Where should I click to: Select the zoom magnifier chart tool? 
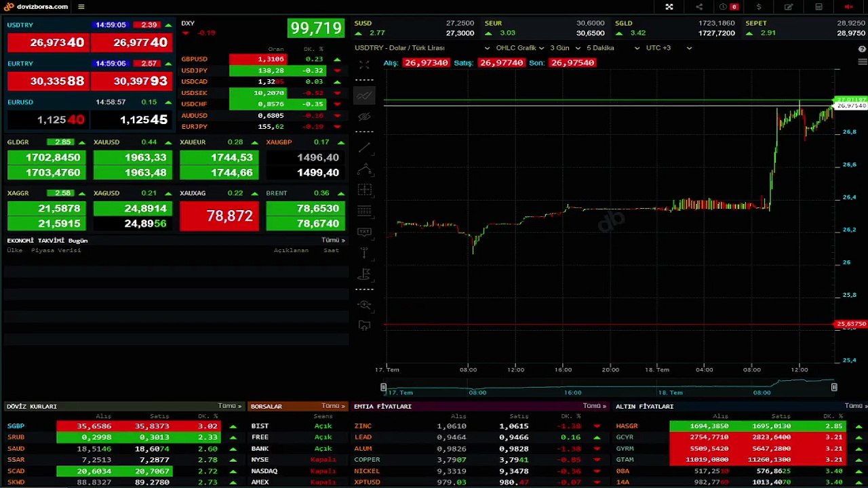pos(364,304)
